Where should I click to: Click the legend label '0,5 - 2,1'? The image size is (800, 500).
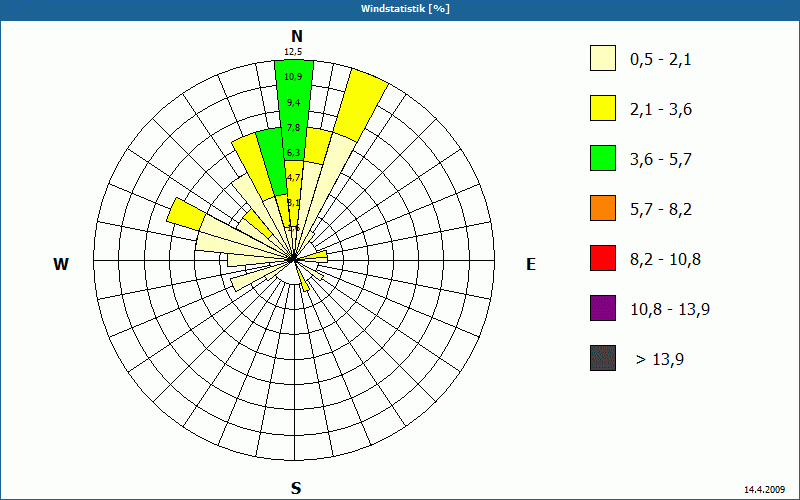click(x=661, y=60)
